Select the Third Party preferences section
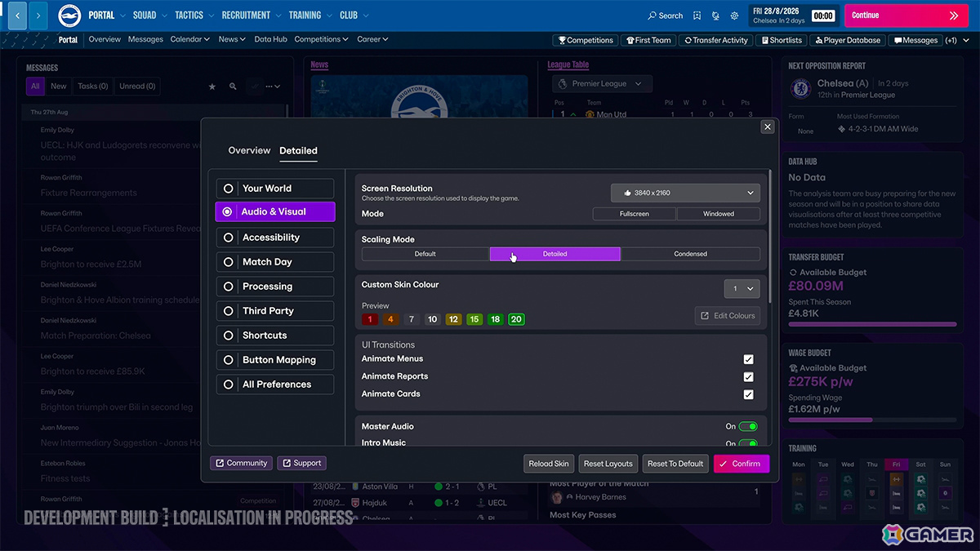This screenshot has width=980, height=551. (274, 311)
